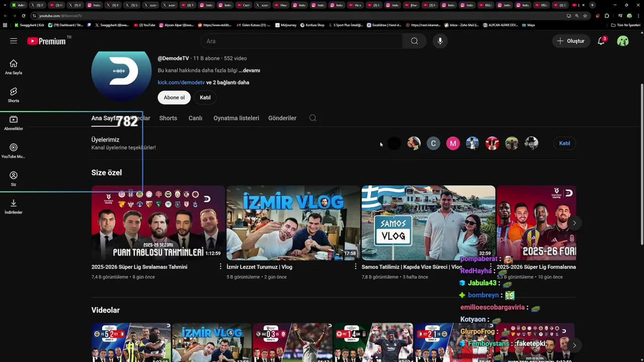
Task: Play Puan Tablosu Tahminleri thumbnail
Action: 158,223
